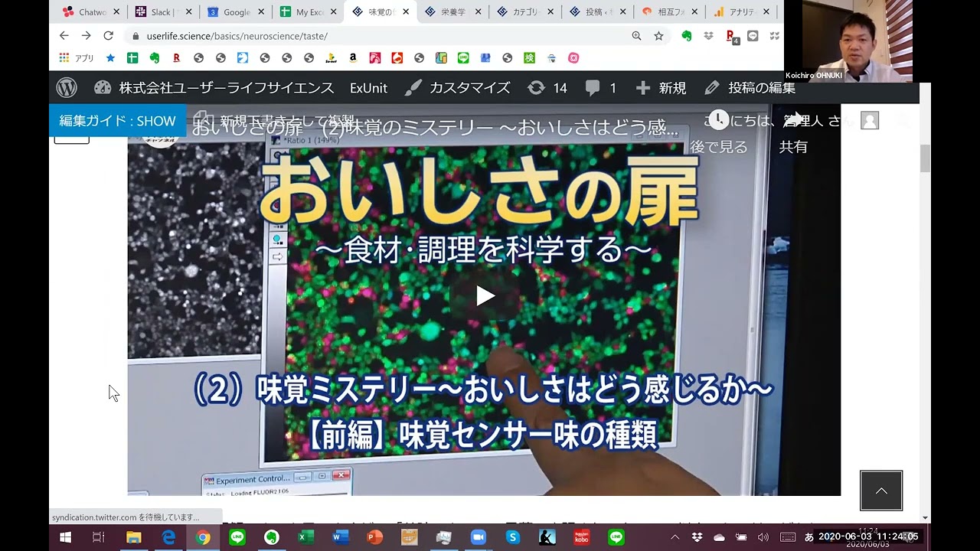Open Word from taskbar
The width and height of the screenshot is (980, 551).
point(340,537)
